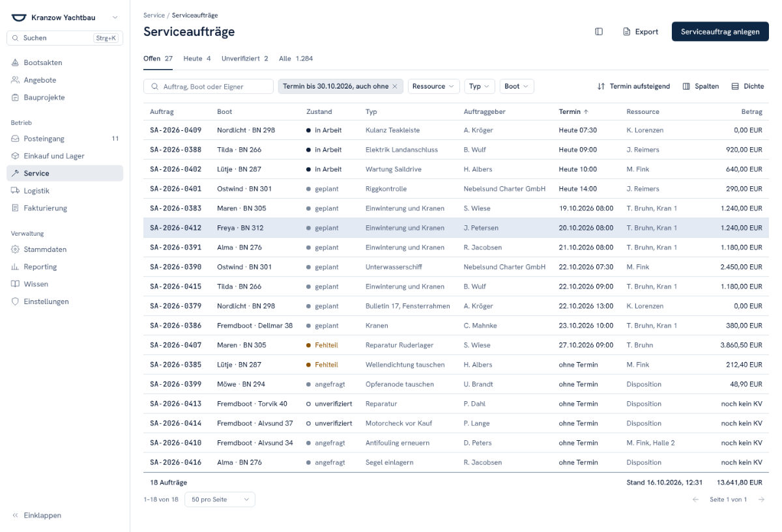Click the Auftrag column header
The width and height of the screenshot is (782, 532).
[162, 112]
